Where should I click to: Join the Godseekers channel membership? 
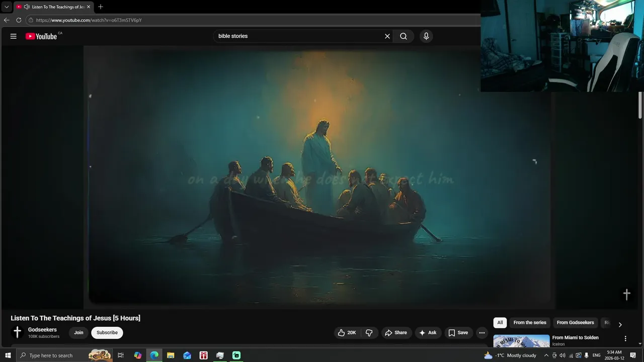(x=78, y=333)
